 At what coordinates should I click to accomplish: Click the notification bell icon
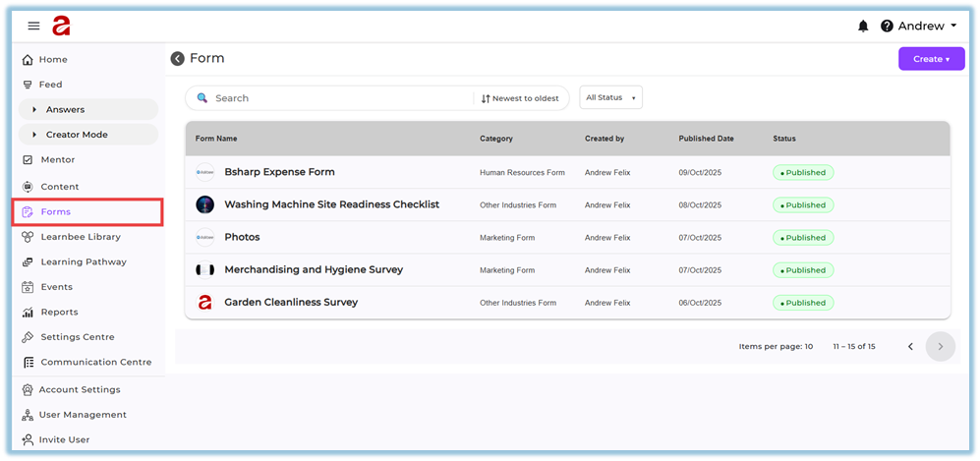(863, 27)
